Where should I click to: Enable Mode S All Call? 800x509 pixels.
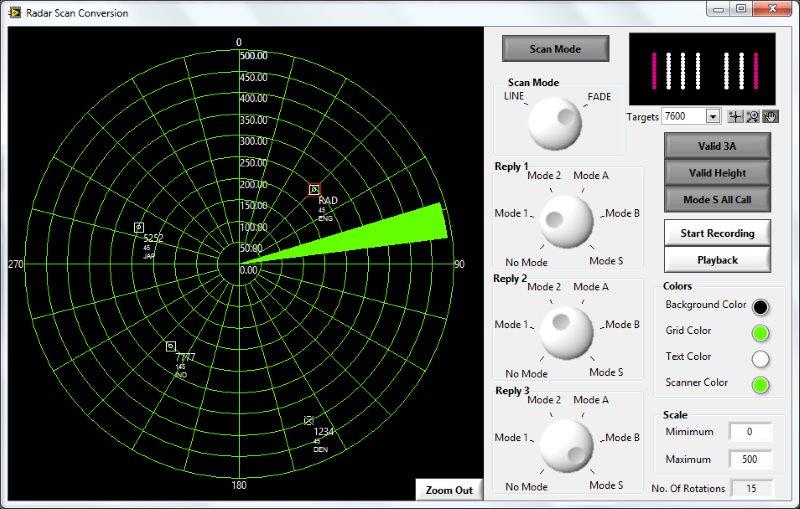tap(717, 199)
